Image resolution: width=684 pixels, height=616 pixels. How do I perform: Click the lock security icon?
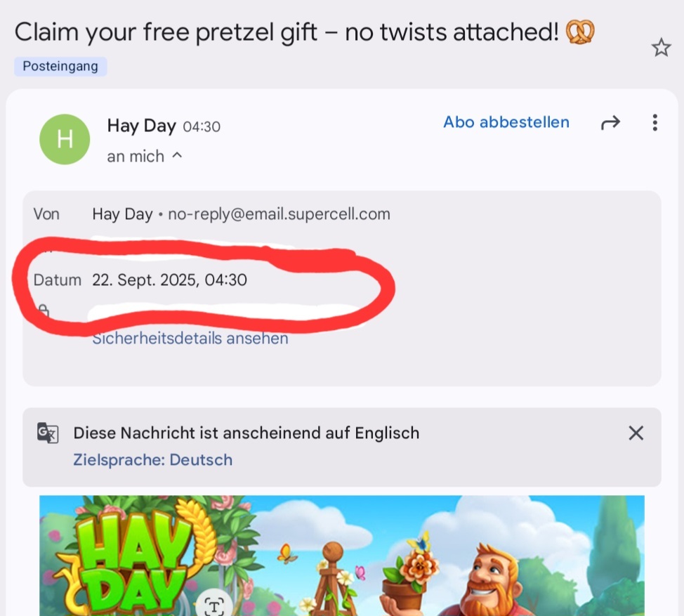43,310
